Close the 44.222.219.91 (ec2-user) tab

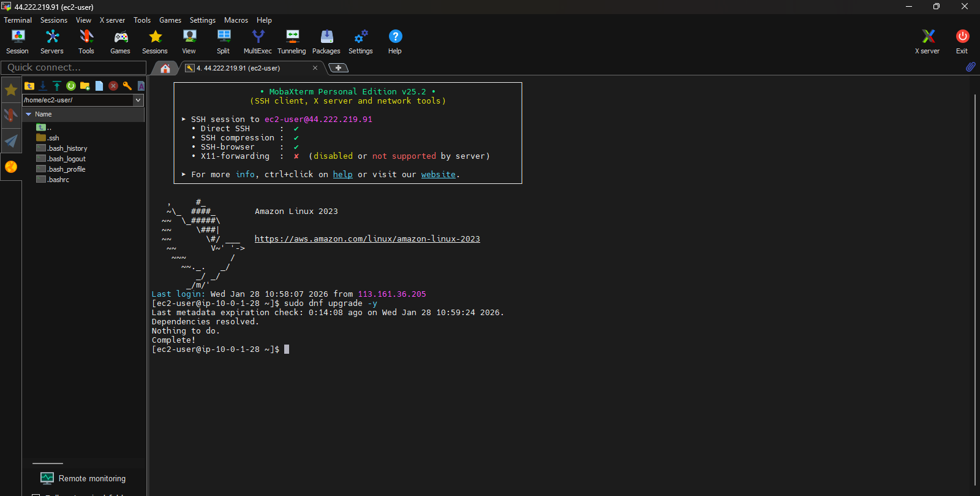point(315,68)
